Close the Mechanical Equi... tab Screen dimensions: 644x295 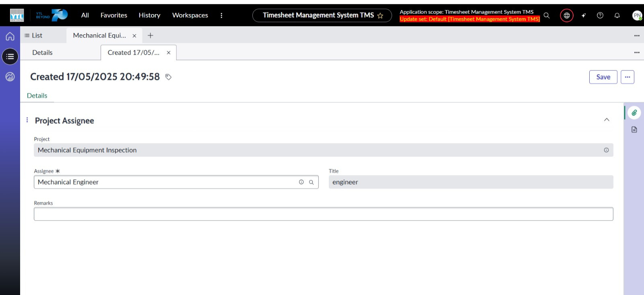(134, 36)
